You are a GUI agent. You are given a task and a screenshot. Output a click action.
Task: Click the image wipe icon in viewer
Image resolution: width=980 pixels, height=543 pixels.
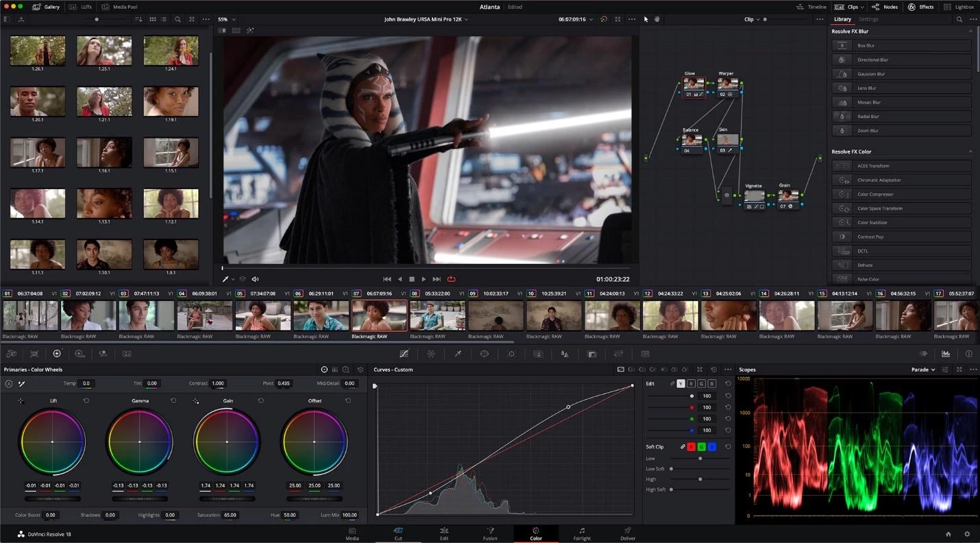click(x=222, y=30)
